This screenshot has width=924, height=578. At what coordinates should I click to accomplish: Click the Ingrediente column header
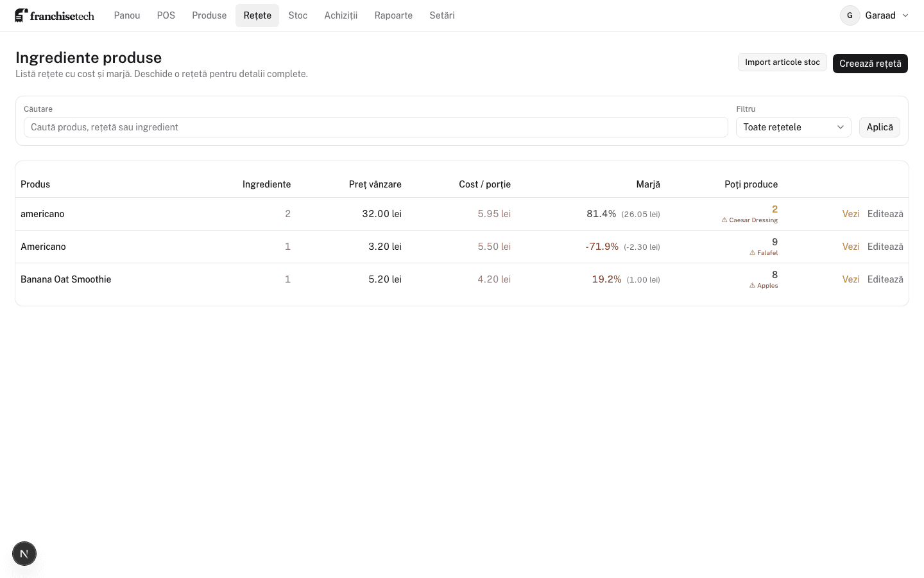[x=266, y=184]
